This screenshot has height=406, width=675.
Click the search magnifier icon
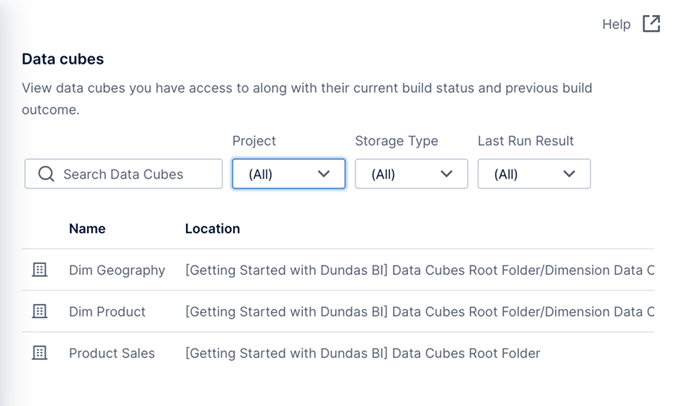click(x=45, y=174)
